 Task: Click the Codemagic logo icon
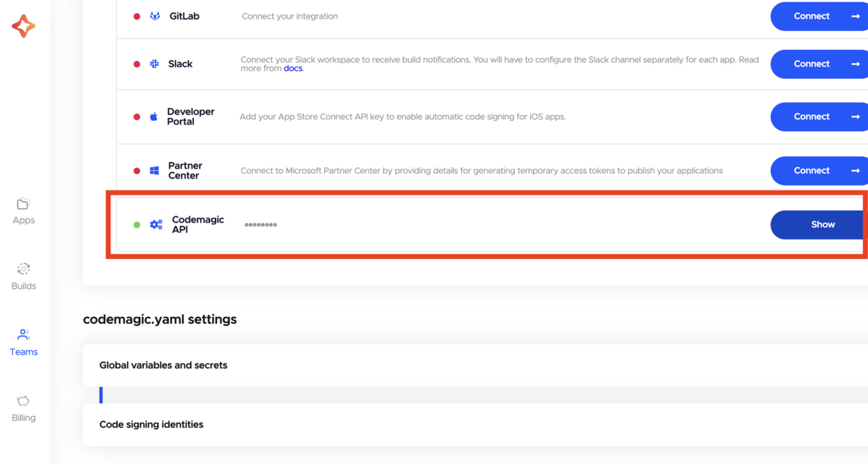(23, 26)
